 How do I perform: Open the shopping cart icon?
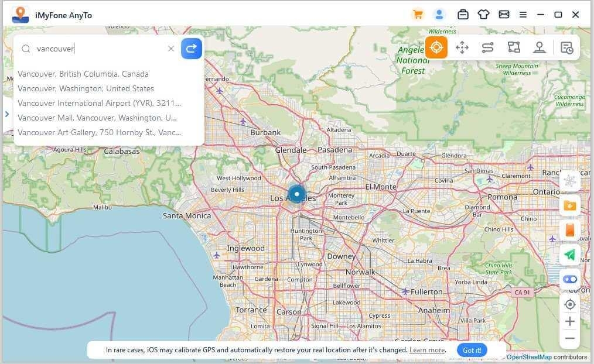[418, 15]
